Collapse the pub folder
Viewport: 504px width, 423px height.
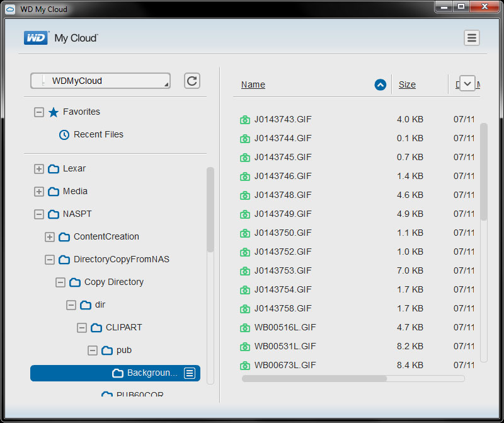pos(93,351)
